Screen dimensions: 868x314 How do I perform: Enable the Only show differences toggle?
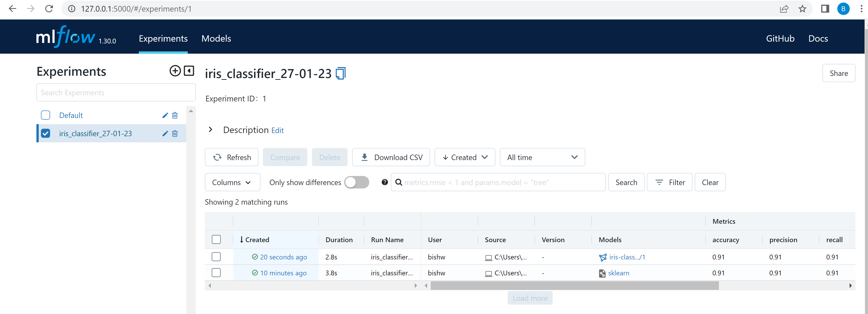356,182
